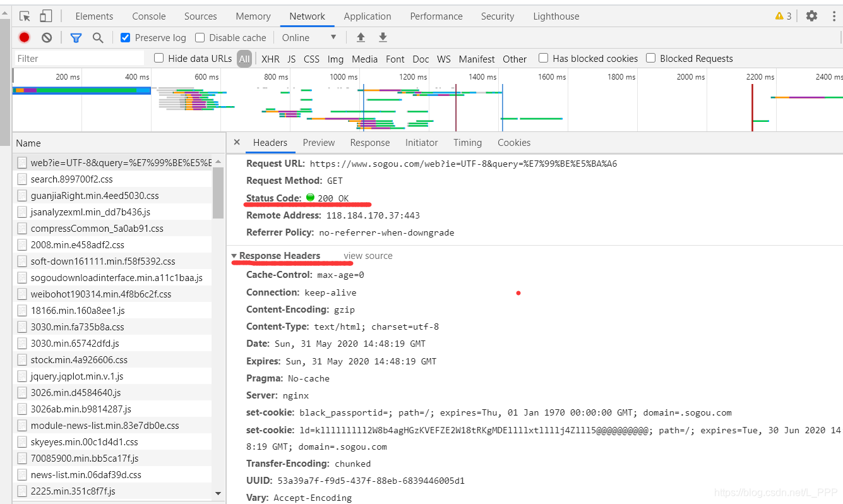Click view source link

368,256
